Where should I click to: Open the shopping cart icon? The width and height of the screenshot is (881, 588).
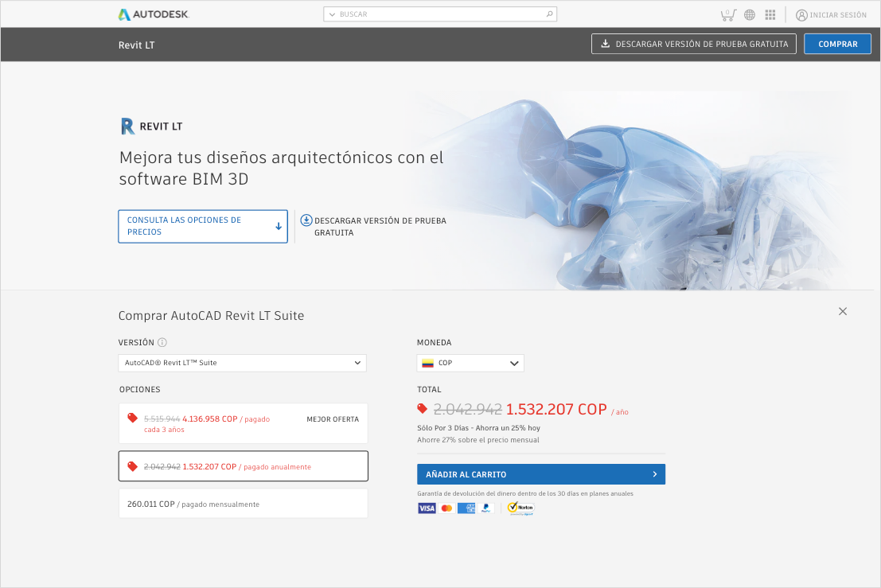click(x=728, y=15)
